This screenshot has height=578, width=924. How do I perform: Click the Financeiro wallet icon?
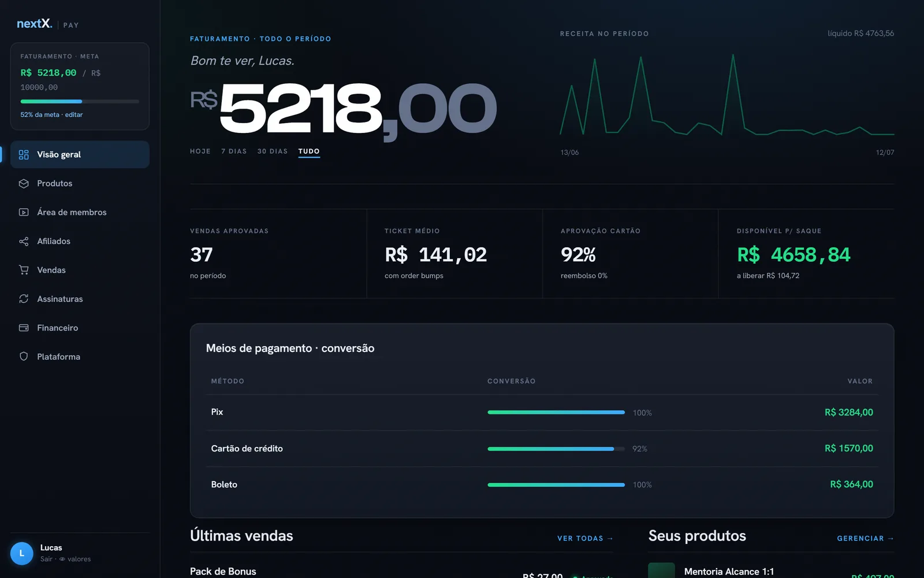pos(24,328)
